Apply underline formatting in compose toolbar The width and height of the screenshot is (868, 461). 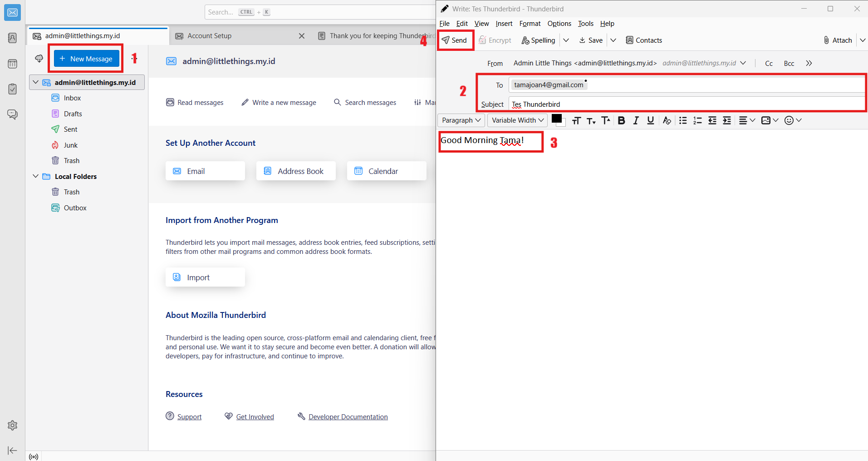(651, 120)
